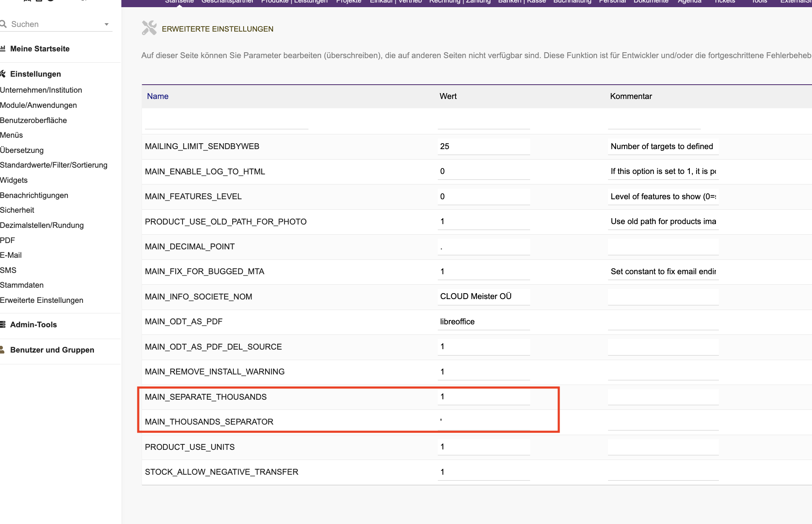The image size is (812, 524).
Task: Open Dezimalstellen/Rundung settings
Action: coord(42,225)
